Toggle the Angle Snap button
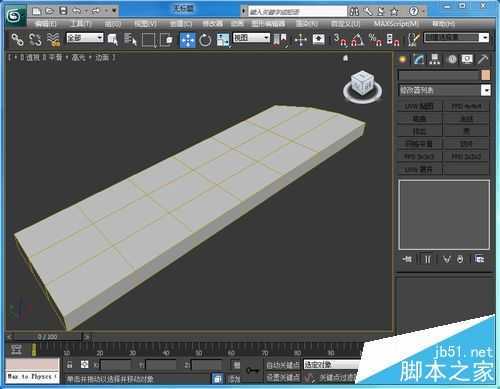The image size is (500, 389). click(x=358, y=40)
